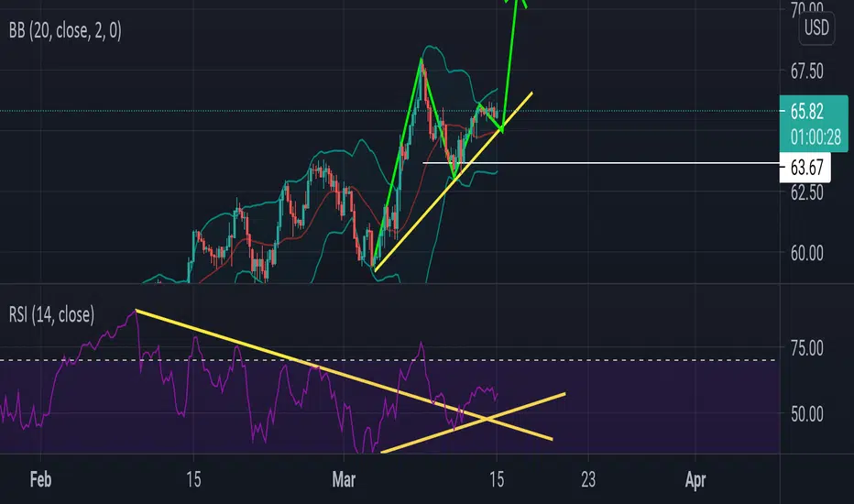854x504 pixels.
Task: Click the countdown timer 01:00:28
Action: tap(816, 137)
